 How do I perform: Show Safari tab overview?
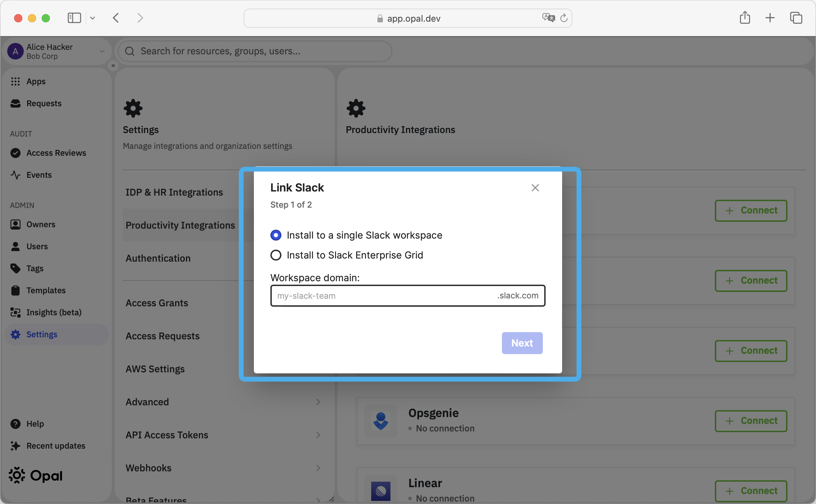796,18
